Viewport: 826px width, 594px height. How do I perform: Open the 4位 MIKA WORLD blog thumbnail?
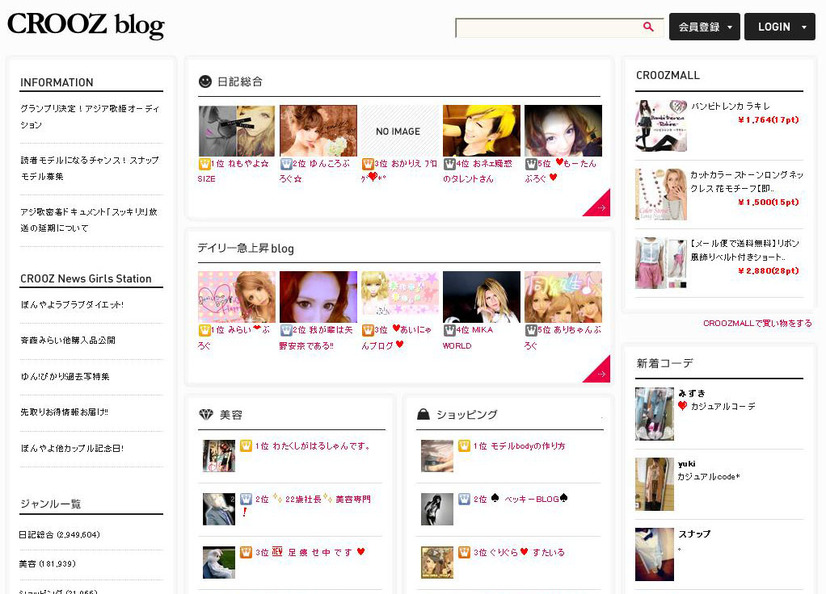click(x=481, y=296)
